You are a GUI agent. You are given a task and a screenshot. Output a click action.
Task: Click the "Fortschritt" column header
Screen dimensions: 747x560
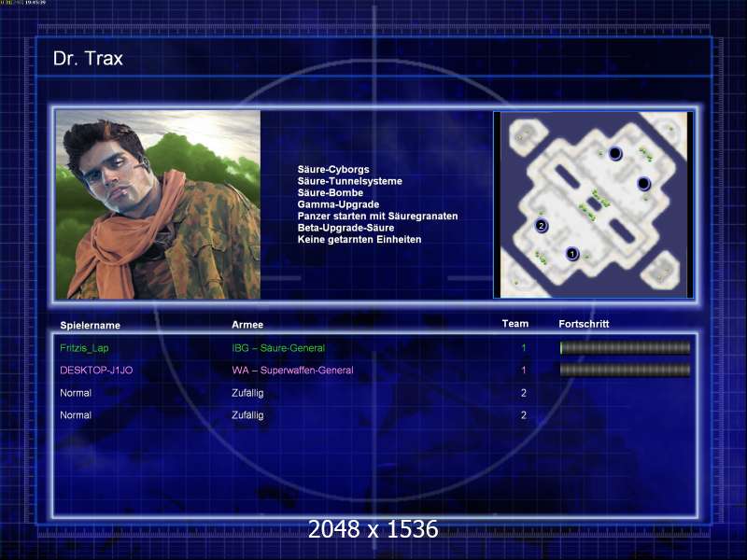pyautogui.click(x=584, y=324)
